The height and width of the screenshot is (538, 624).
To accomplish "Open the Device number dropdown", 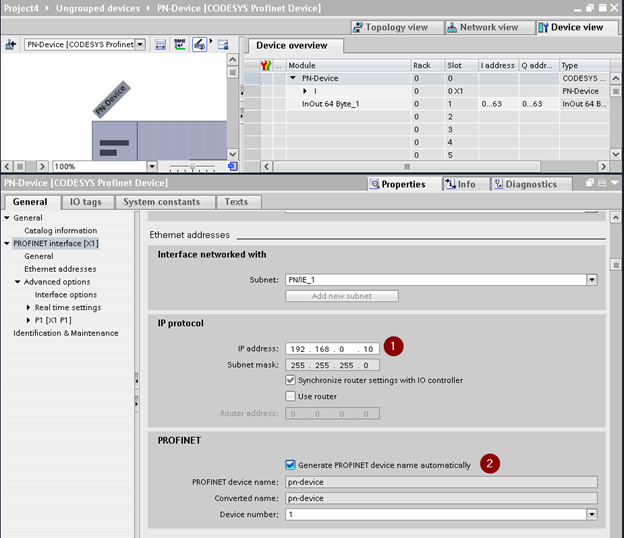I will 592,514.
